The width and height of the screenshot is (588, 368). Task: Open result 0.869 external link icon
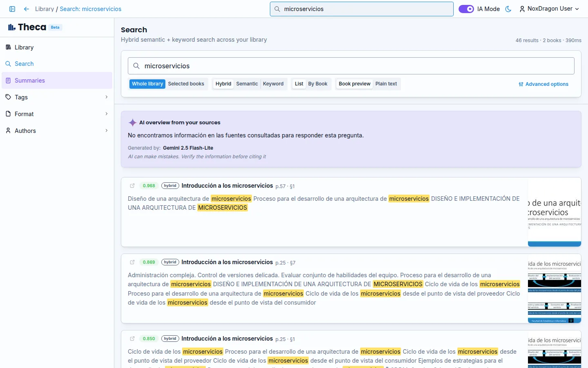(132, 262)
